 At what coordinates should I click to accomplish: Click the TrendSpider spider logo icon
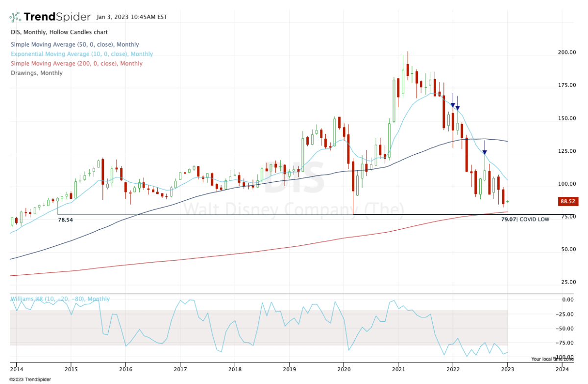(15, 17)
